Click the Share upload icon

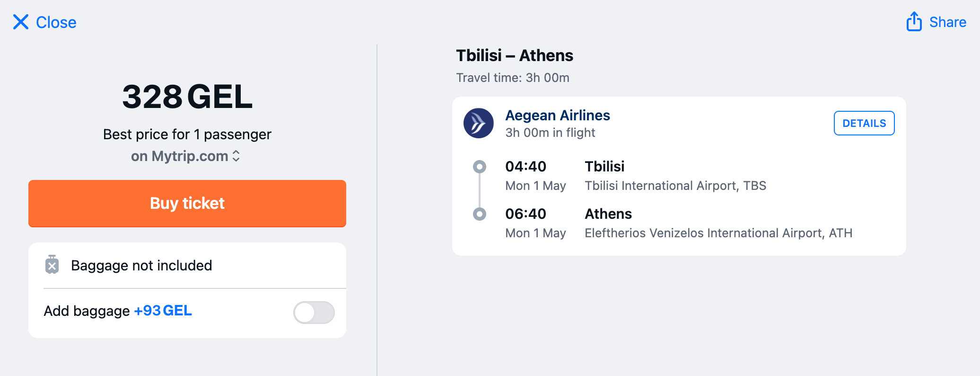pyautogui.click(x=914, y=21)
